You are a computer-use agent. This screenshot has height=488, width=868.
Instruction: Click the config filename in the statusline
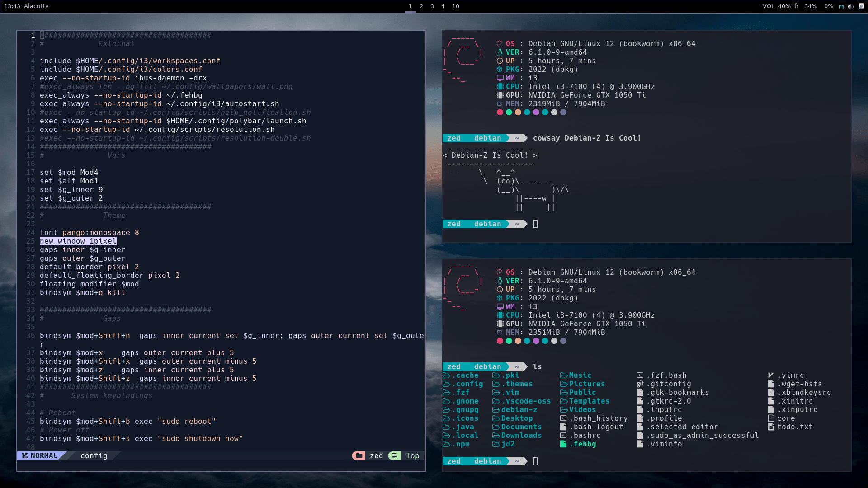(x=94, y=455)
